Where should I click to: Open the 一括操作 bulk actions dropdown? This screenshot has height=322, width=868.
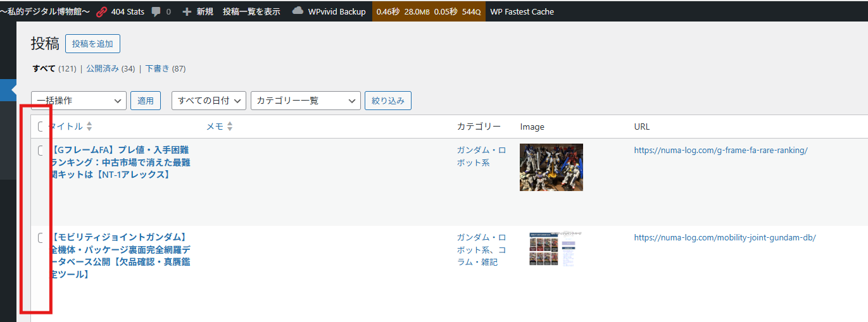click(x=79, y=101)
